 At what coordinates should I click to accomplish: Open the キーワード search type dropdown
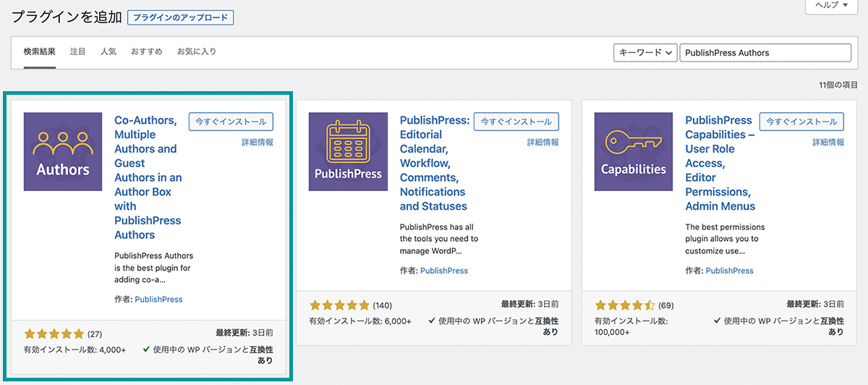(x=645, y=53)
